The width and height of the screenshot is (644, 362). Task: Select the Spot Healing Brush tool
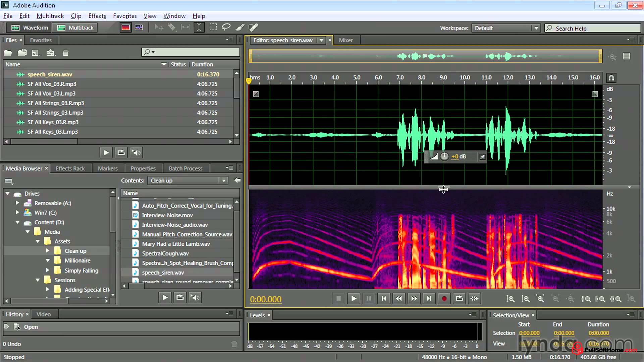[253, 27]
